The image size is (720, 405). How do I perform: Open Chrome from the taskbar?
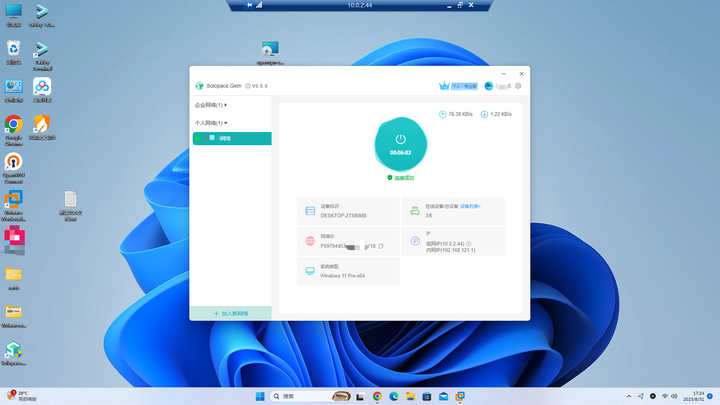click(377, 396)
